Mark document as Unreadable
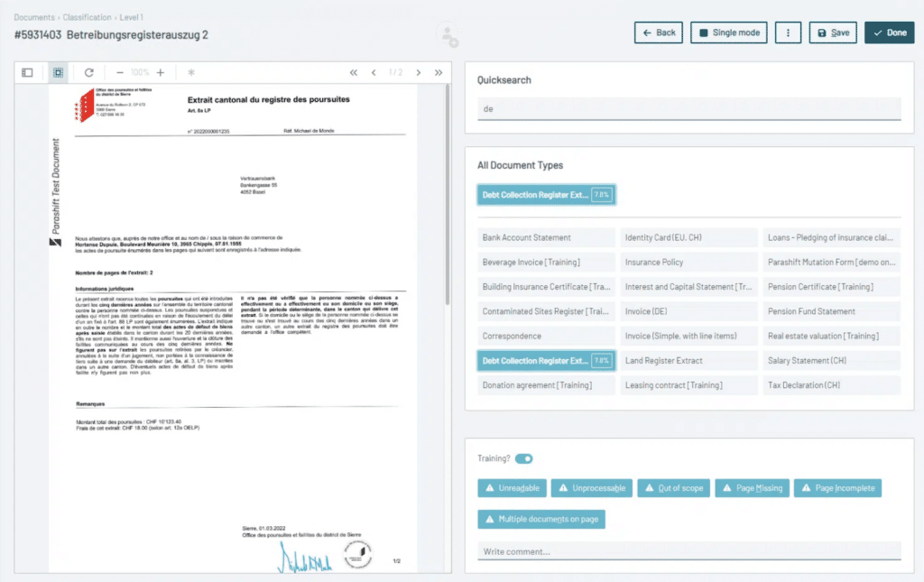Image resolution: width=924 pixels, height=582 pixels. click(x=512, y=488)
